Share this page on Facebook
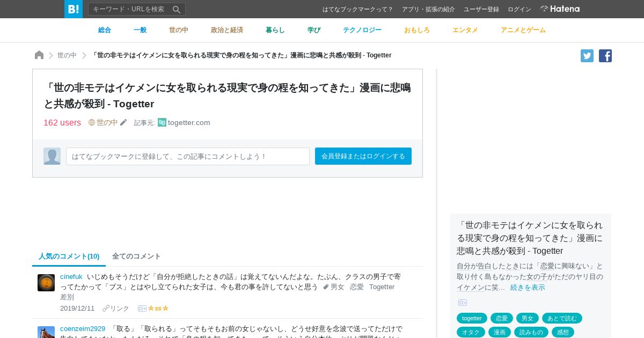The image size is (644, 338). click(x=605, y=56)
